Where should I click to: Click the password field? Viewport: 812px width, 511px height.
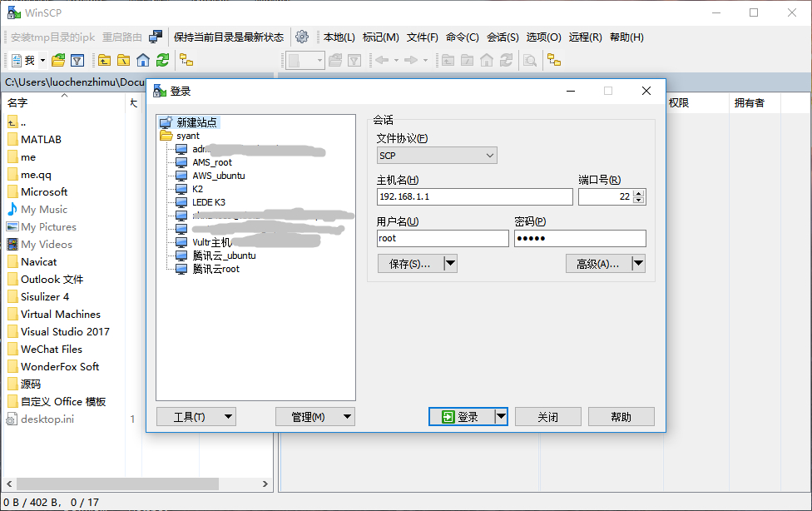(580, 238)
